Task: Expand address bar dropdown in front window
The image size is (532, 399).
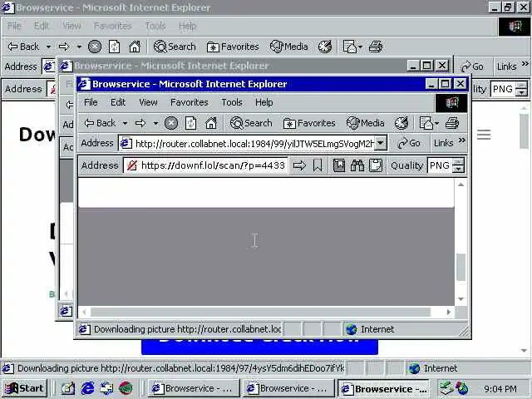Action: (381, 143)
